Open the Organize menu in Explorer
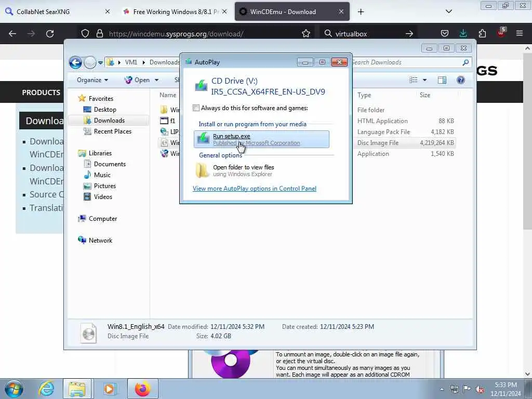Viewport: 532px width, 399px height. click(x=92, y=79)
